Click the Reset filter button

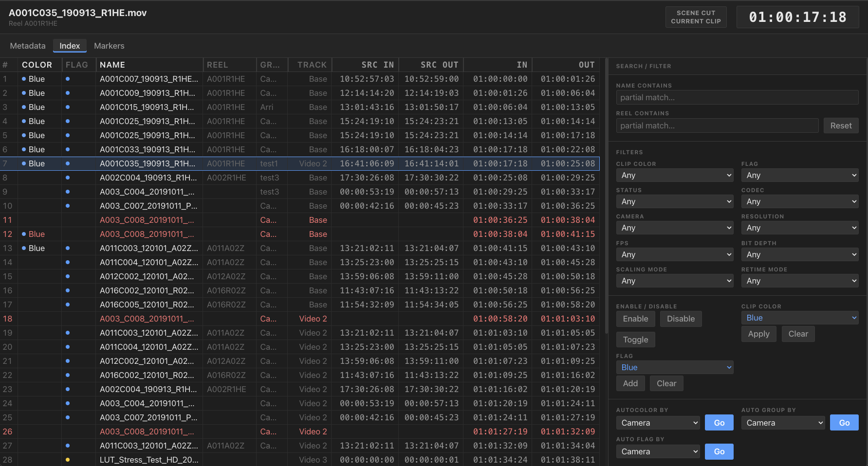841,125
